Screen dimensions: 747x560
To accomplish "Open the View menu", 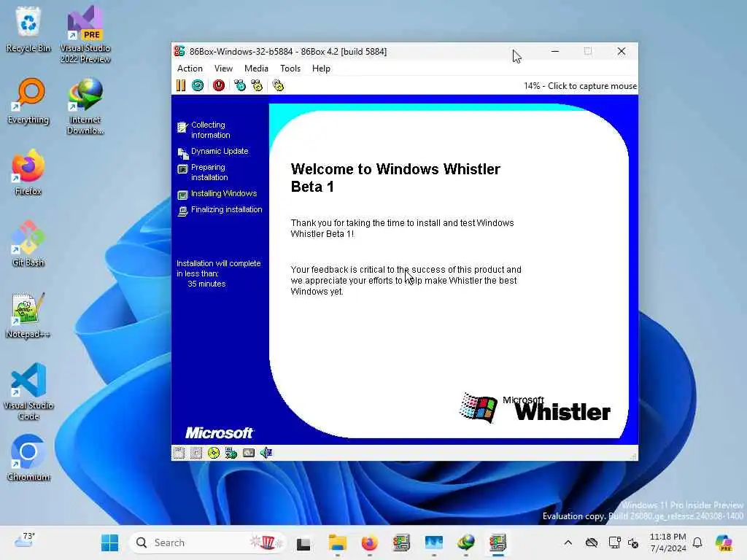I will point(223,69).
